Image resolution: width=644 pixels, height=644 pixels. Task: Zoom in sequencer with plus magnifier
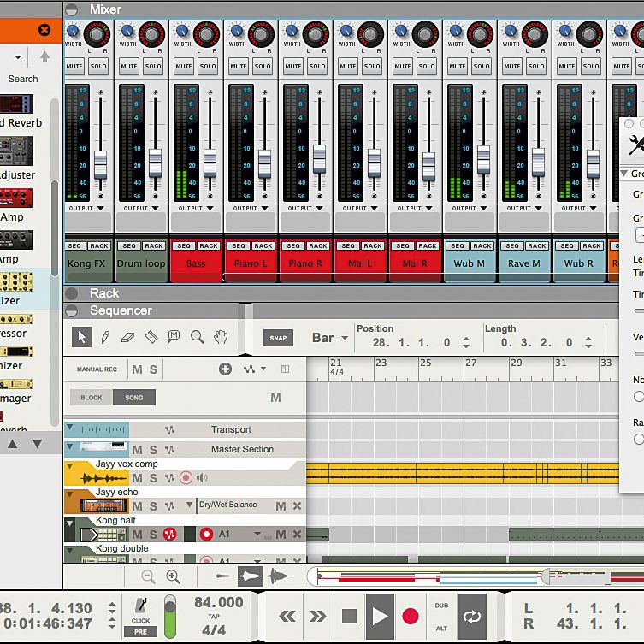point(173,577)
